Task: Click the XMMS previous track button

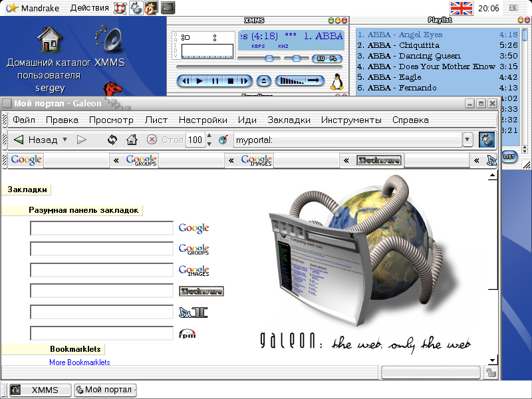Action: coord(186,81)
